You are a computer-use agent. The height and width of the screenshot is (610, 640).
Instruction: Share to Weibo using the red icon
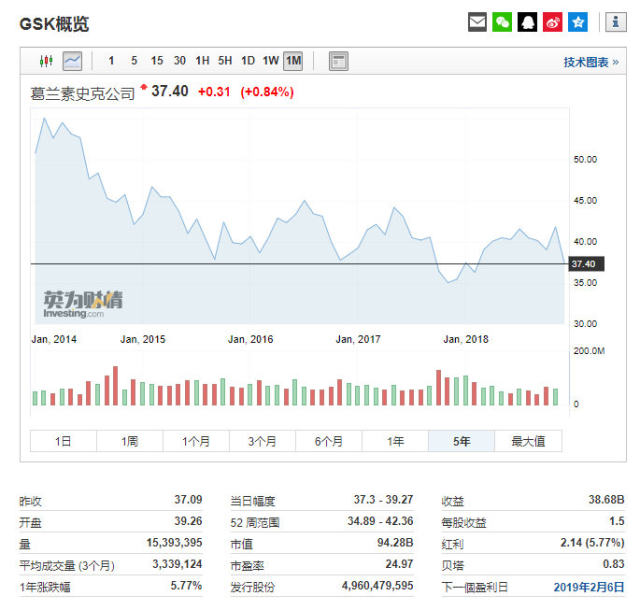(553, 22)
